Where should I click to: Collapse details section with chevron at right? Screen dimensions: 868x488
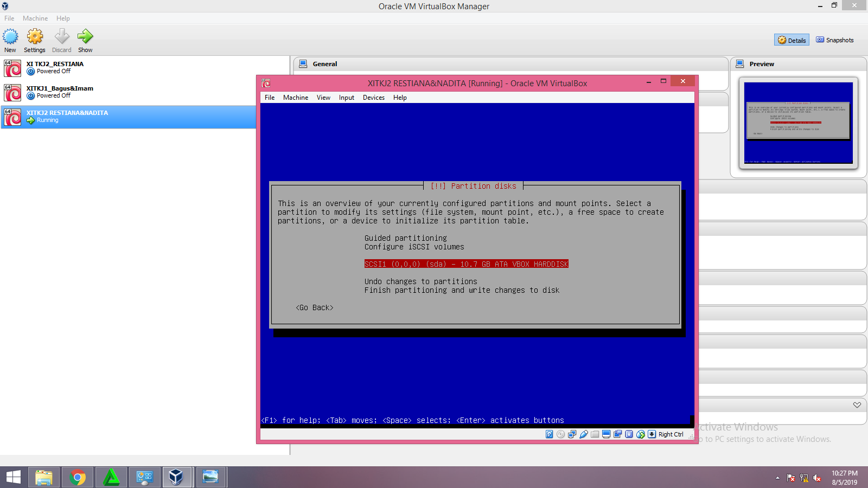tap(857, 405)
